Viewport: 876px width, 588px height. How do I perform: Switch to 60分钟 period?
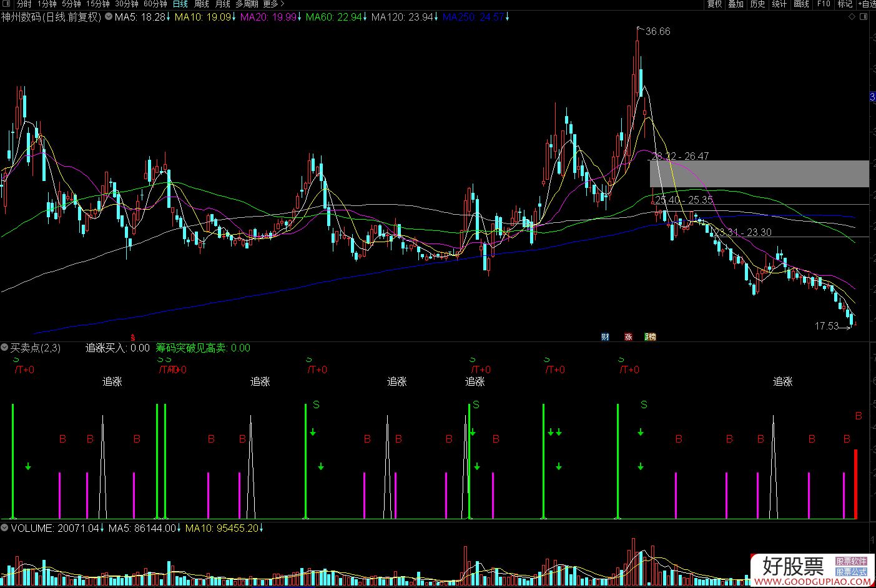click(155, 4)
